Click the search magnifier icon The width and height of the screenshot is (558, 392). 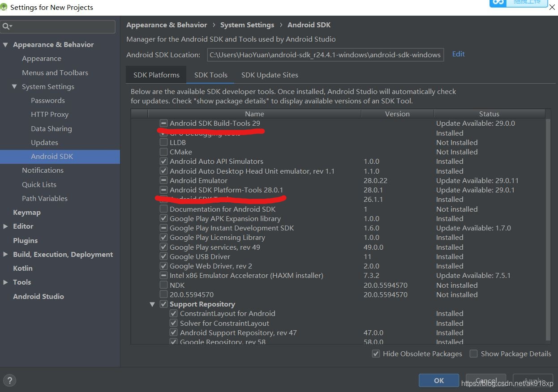pyautogui.click(x=6, y=27)
